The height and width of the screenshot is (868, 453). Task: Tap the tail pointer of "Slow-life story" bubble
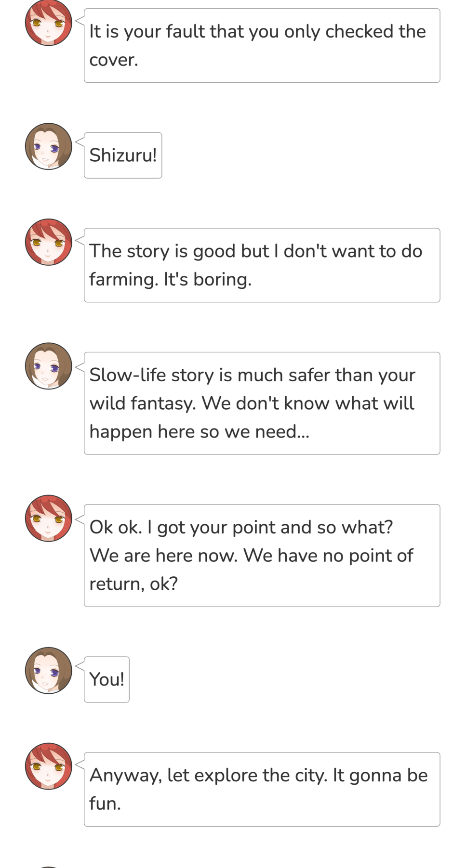click(80, 361)
